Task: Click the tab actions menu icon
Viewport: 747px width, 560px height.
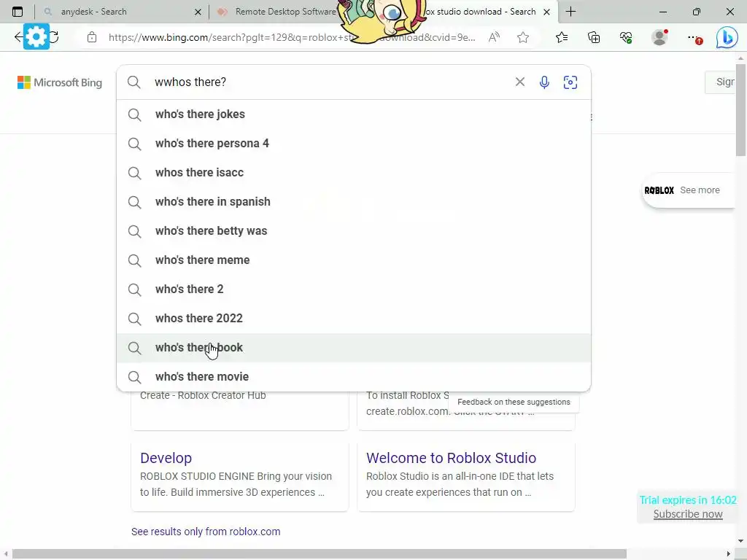Action: pyautogui.click(x=18, y=12)
